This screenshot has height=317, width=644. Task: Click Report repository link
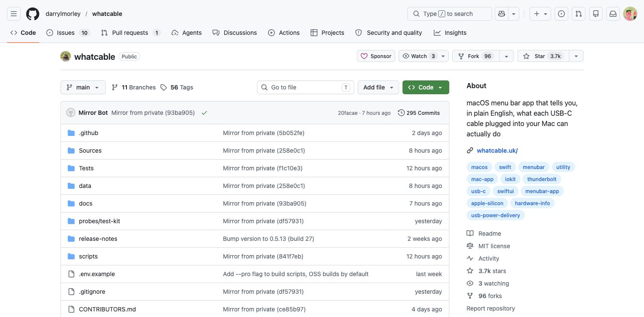pos(491,308)
